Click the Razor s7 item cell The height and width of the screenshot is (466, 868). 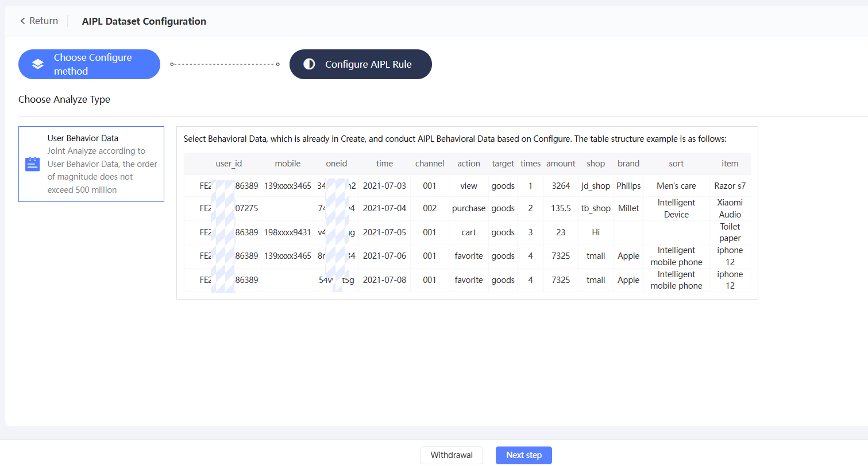click(730, 186)
